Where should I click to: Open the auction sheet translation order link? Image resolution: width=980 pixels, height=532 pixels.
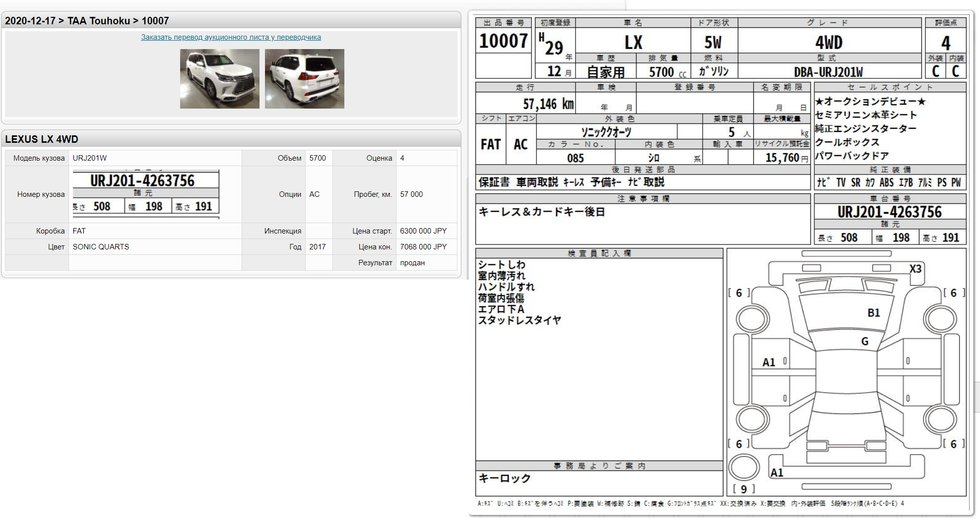(231, 37)
